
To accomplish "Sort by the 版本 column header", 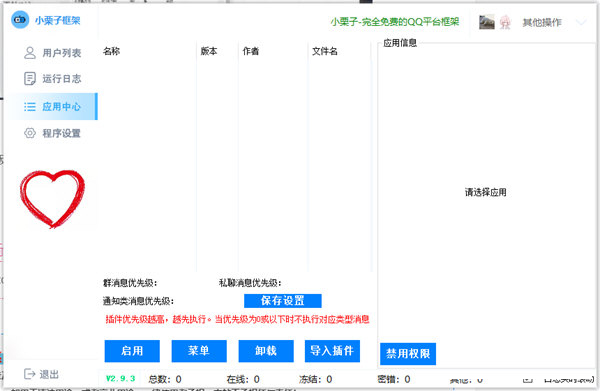I will coord(209,51).
